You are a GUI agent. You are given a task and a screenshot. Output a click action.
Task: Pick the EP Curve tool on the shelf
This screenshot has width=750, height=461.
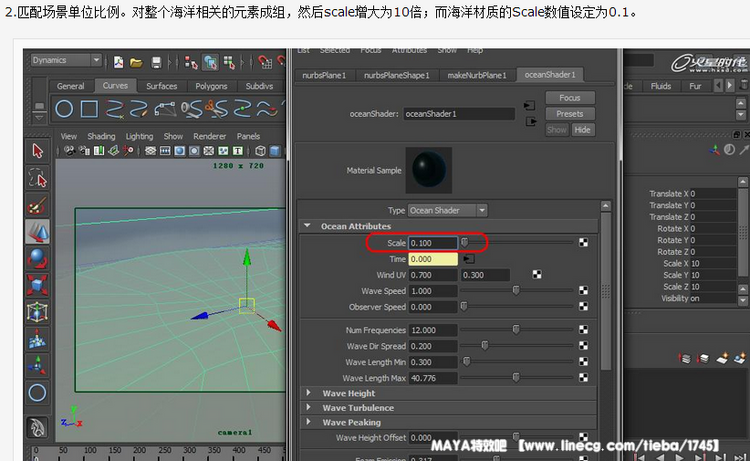pyautogui.click(x=114, y=109)
